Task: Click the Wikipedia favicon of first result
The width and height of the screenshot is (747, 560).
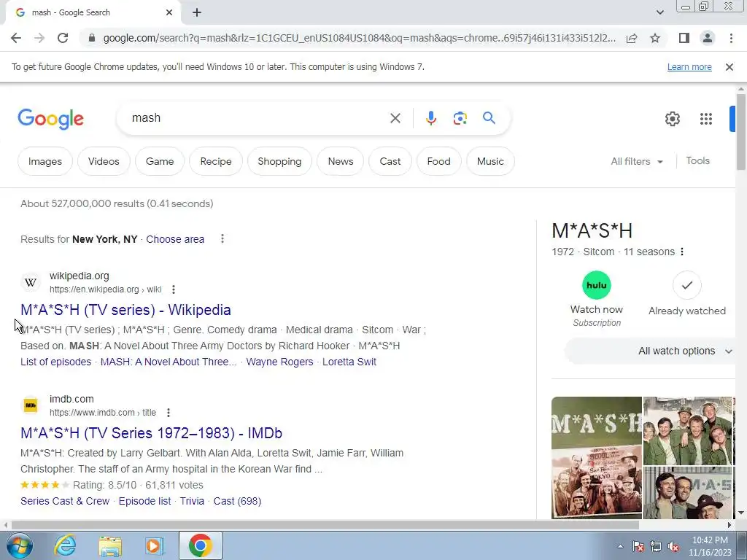Action: point(31,282)
